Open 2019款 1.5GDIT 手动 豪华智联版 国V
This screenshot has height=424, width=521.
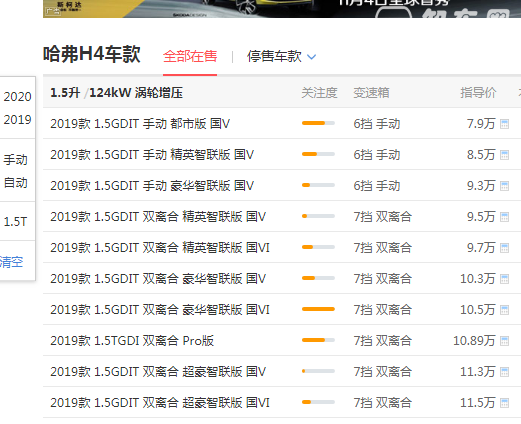152,186
